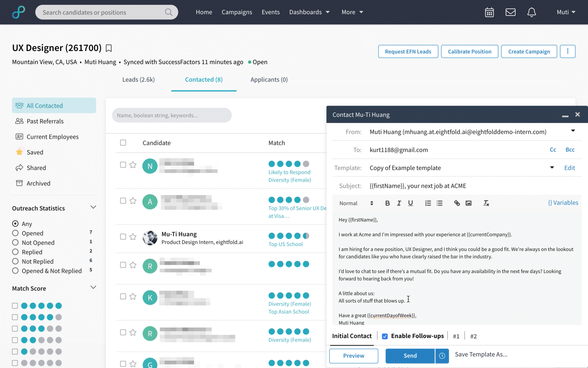Star the Mu-Ti Huang candidate
The height and width of the screenshot is (368, 588).
(133, 237)
